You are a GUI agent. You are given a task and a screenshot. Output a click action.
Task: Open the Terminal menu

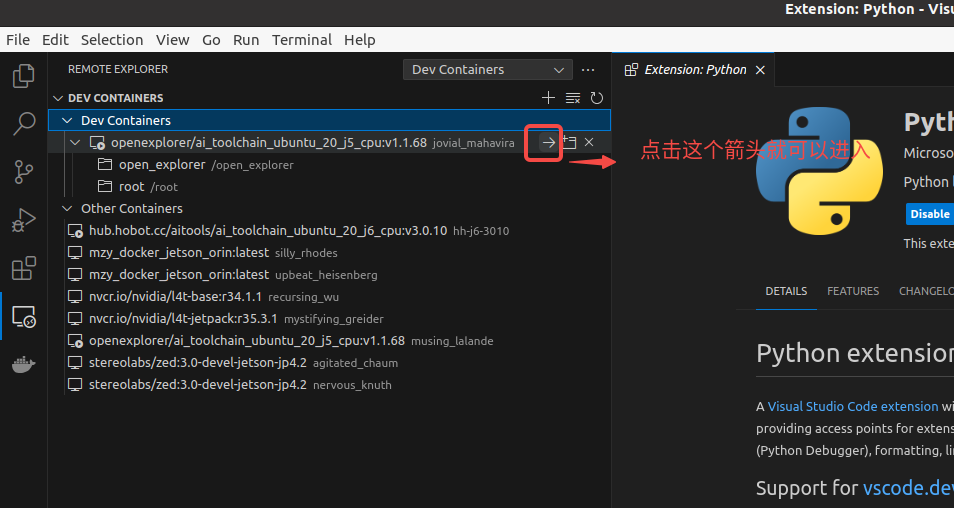301,40
